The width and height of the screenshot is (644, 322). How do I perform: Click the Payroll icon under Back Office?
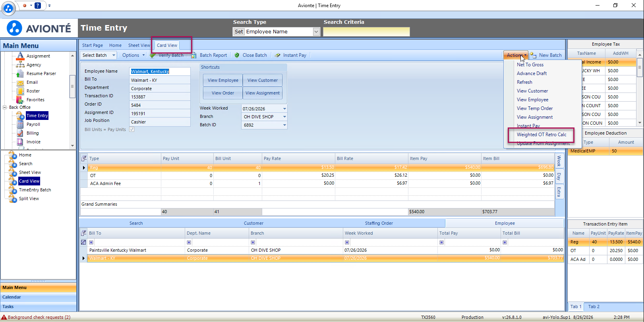pyautogui.click(x=20, y=124)
